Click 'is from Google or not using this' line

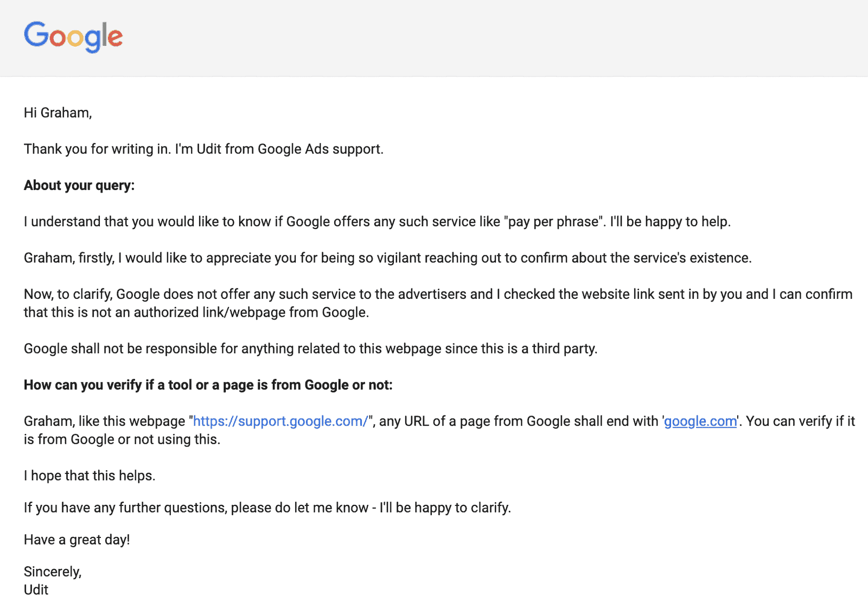tap(122, 439)
